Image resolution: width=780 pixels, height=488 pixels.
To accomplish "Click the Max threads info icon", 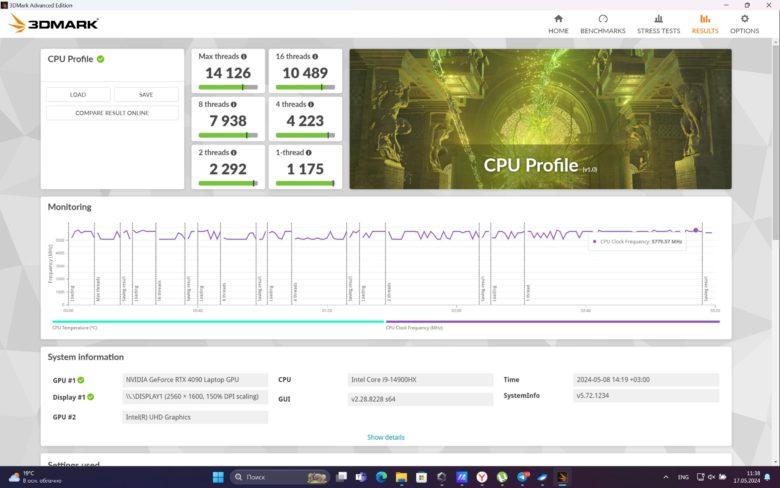I will [244, 57].
